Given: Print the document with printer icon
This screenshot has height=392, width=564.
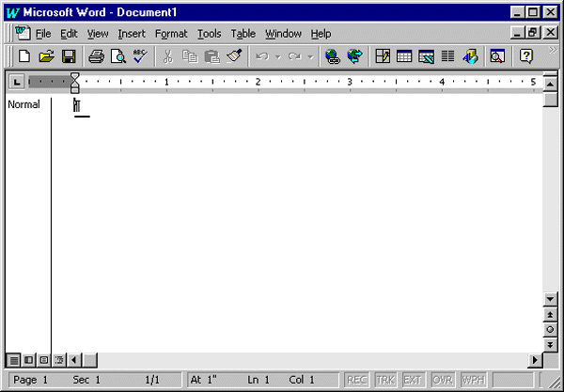Looking at the screenshot, I should point(97,56).
